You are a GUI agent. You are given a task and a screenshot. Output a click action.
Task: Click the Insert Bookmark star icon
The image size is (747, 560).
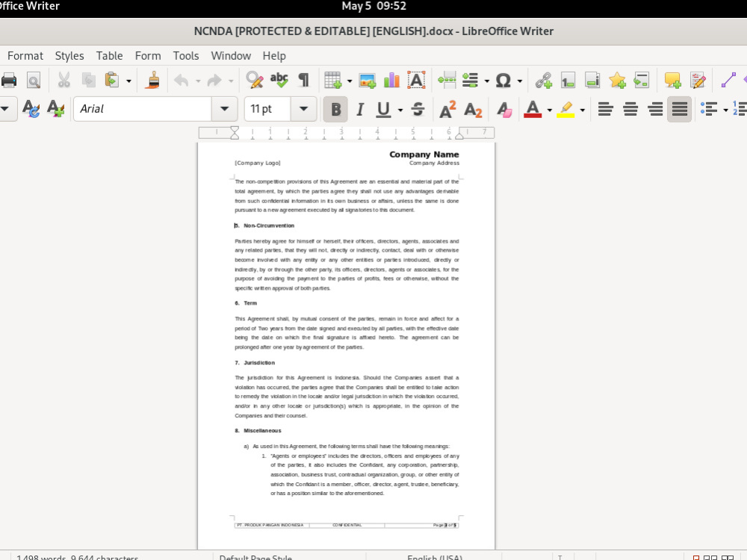click(x=618, y=81)
